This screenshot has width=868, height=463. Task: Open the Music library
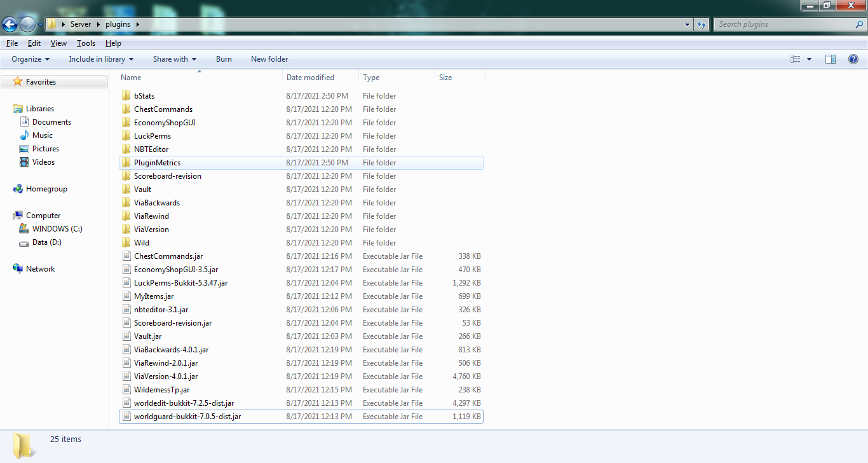(42, 135)
